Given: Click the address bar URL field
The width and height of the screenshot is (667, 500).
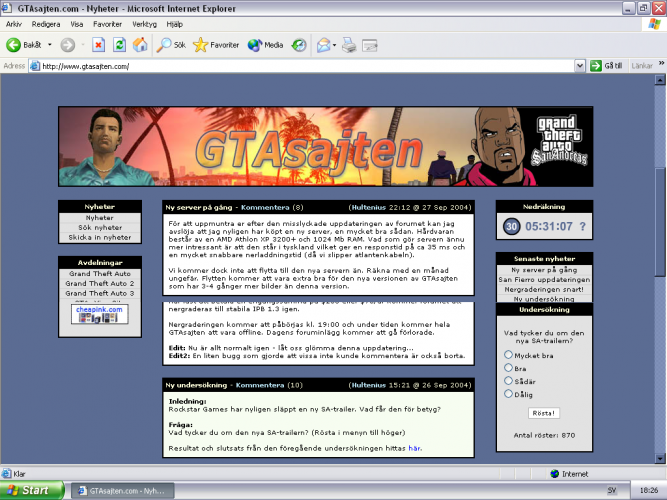Looking at the screenshot, I should click(300, 66).
